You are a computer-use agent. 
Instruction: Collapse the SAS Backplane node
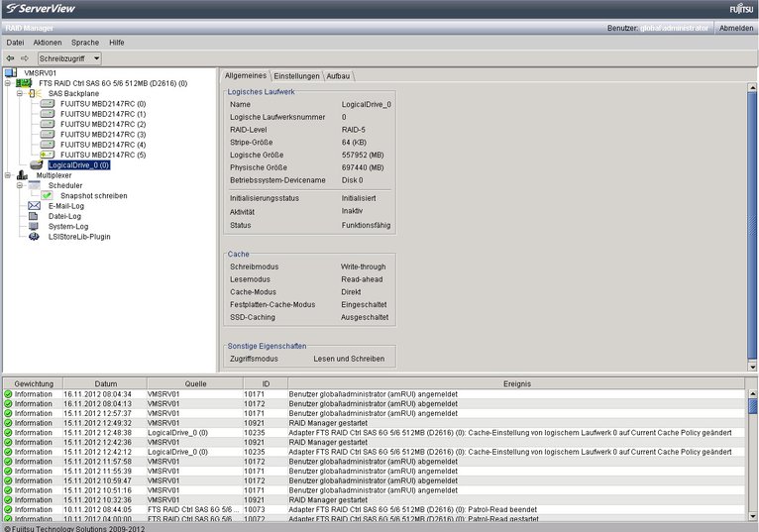coord(20,93)
